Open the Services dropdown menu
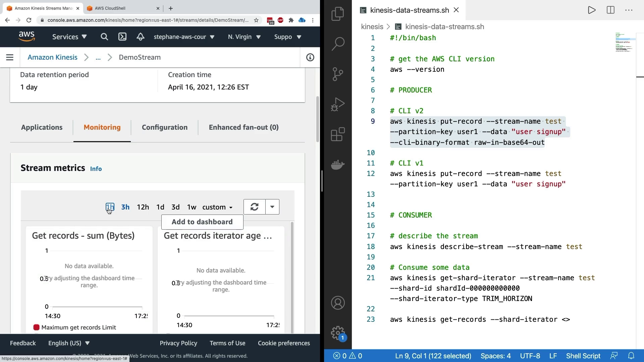The width and height of the screenshot is (644, 362). [x=69, y=37]
